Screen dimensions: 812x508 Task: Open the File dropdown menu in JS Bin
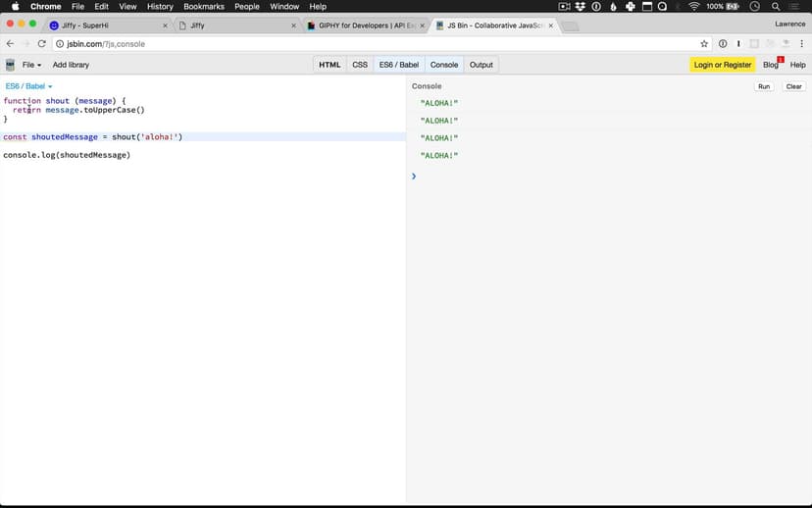coord(31,65)
